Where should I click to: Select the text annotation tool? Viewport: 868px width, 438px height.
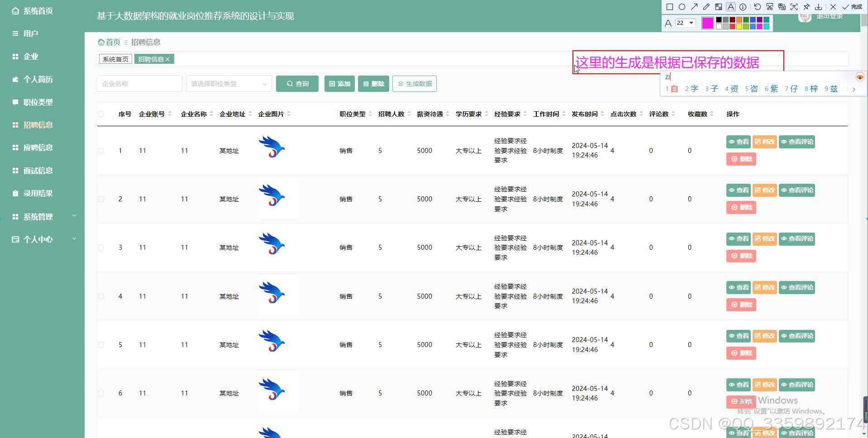[731, 7]
